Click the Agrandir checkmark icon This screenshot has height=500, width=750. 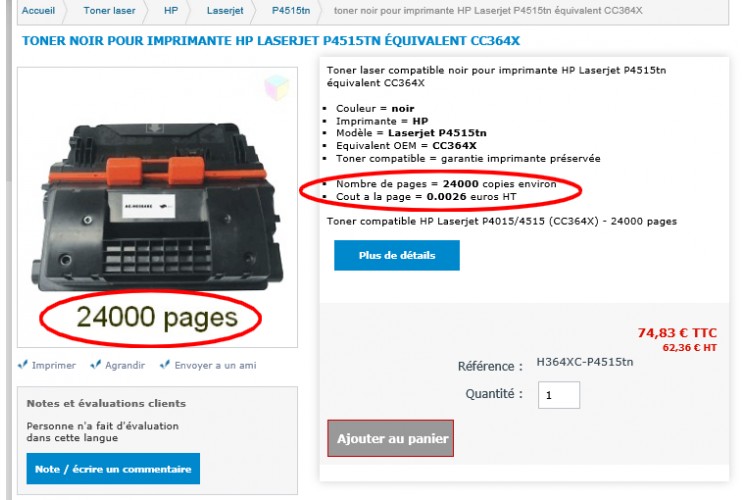click(x=96, y=365)
